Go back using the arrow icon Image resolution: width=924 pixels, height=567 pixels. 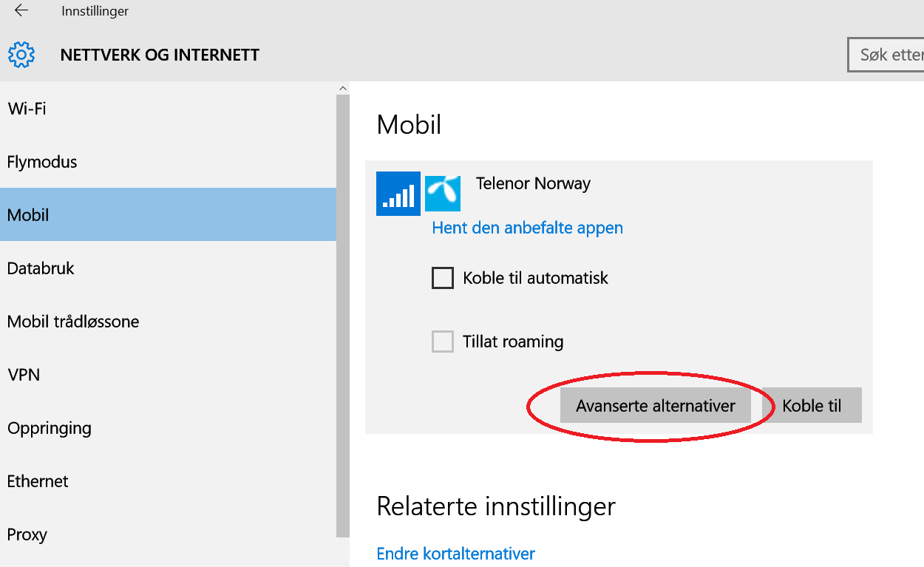pyautogui.click(x=21, y=10)
